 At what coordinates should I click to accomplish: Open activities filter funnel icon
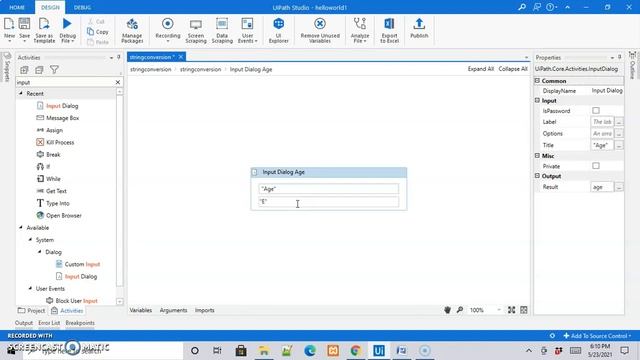point(54,70)
